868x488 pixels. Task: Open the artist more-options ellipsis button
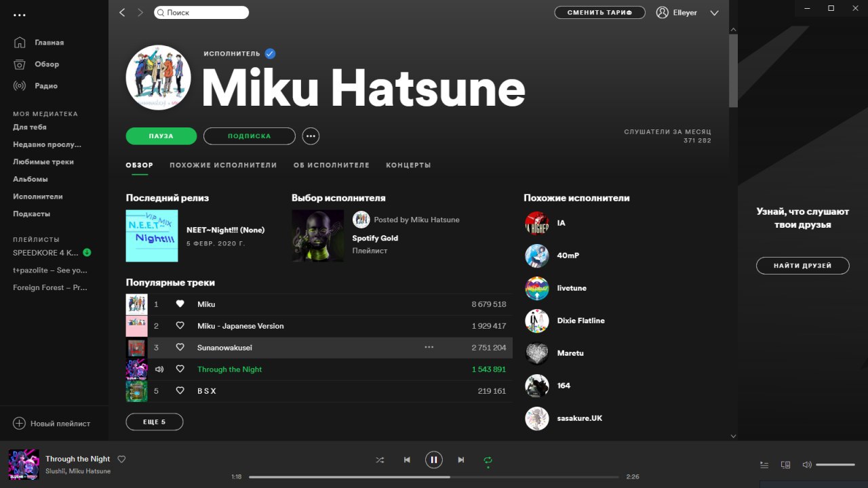click(311, 136)
